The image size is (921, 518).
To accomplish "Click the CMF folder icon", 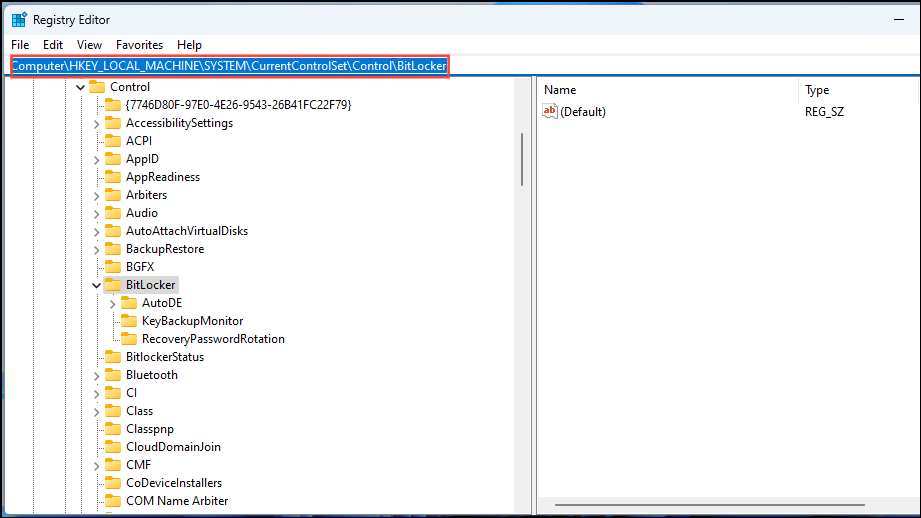I will point(113,465).
